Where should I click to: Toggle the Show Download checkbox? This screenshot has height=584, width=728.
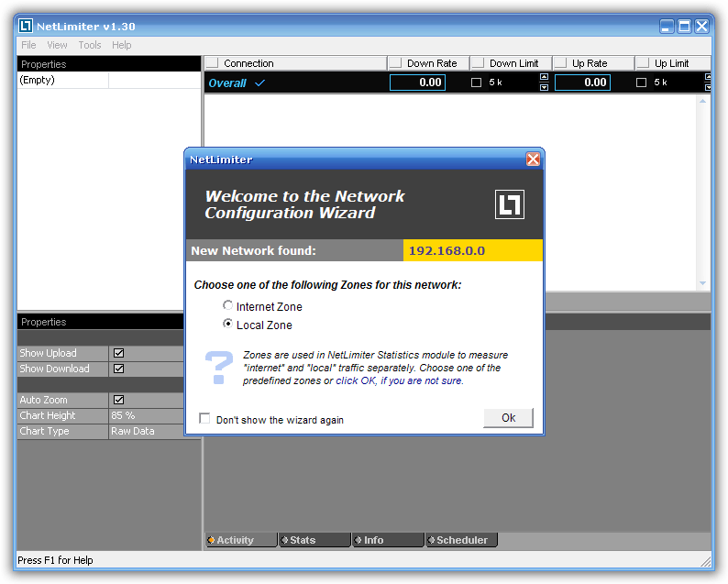point(119,369)
